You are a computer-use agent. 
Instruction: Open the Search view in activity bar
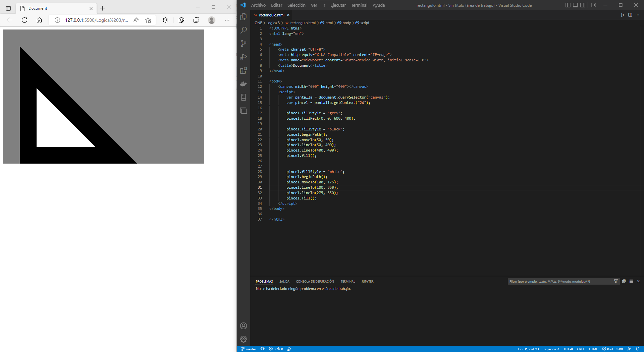click(244, 30)
